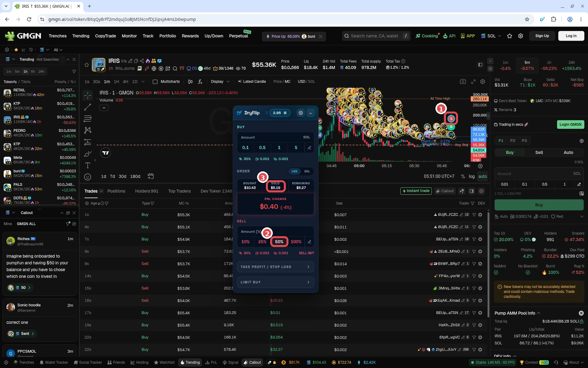Open the Display dropdown

coord(220,81)
